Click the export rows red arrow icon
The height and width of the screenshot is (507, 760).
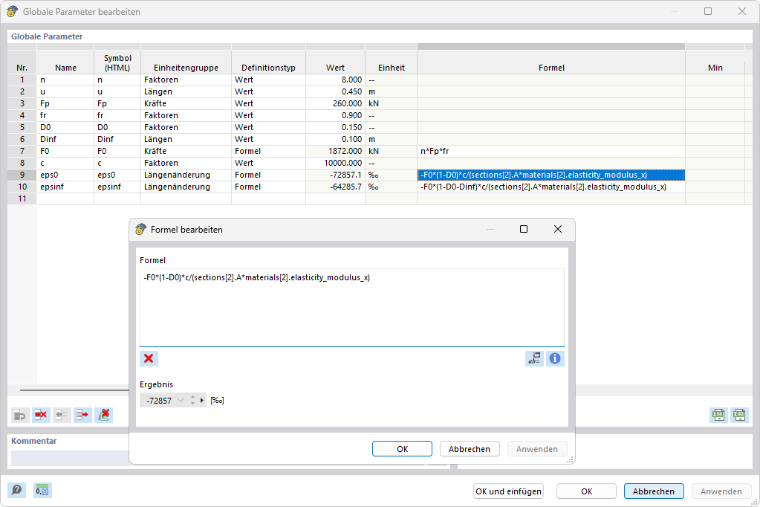pyautogui.click(x=83, y=415)
